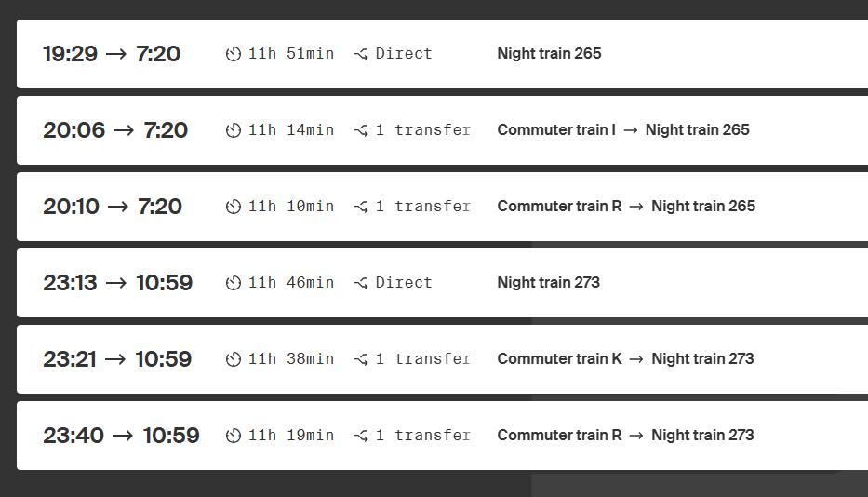868x497 pixels.
Task: Click the clock icon beside 11h 19min
Action: tap(234, 436)
